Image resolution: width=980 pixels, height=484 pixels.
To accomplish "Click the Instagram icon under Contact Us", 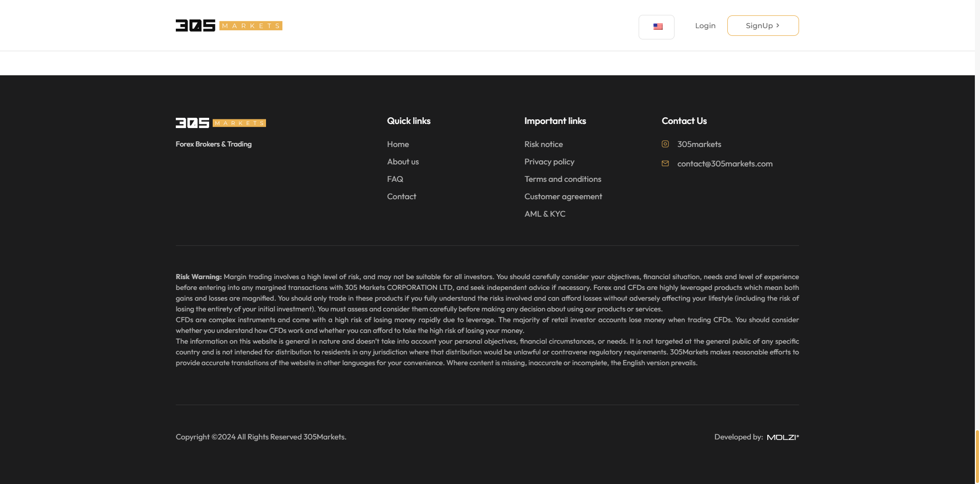I will click(x=665, y=144).
